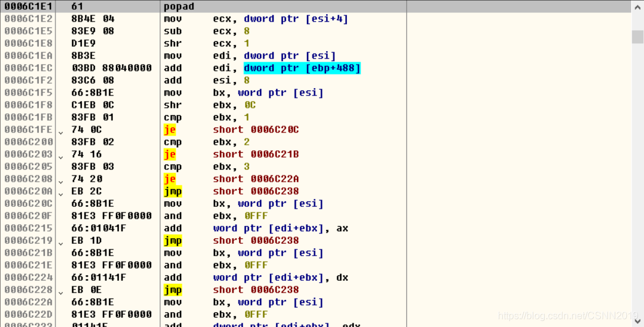Click address 0006C22A
644x327 pixels.
click(x=29, y=302)
